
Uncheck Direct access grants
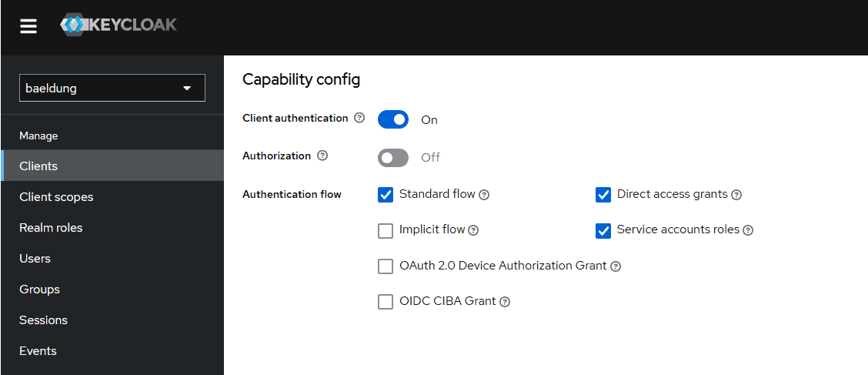tap(603, 195)
